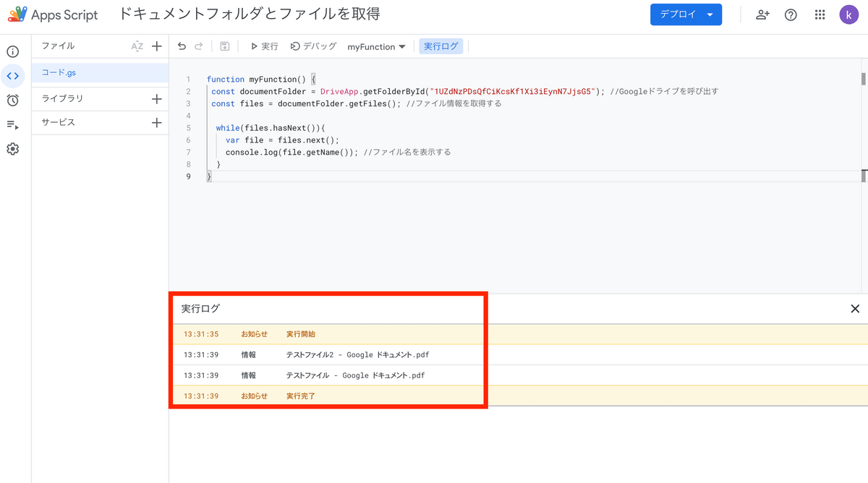Run the script with 実行 button
This screenshot has width=868, height=483.
click(x=264, y=46)
